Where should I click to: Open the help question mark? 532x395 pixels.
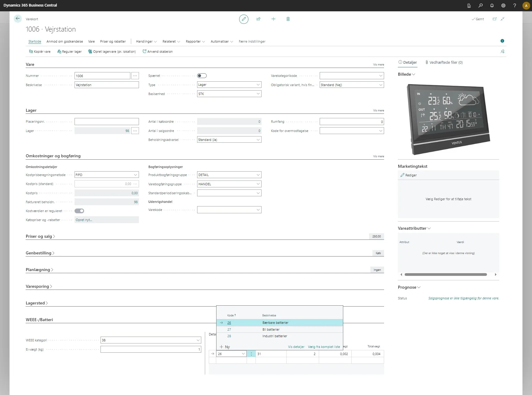click(x=514, y=6)
